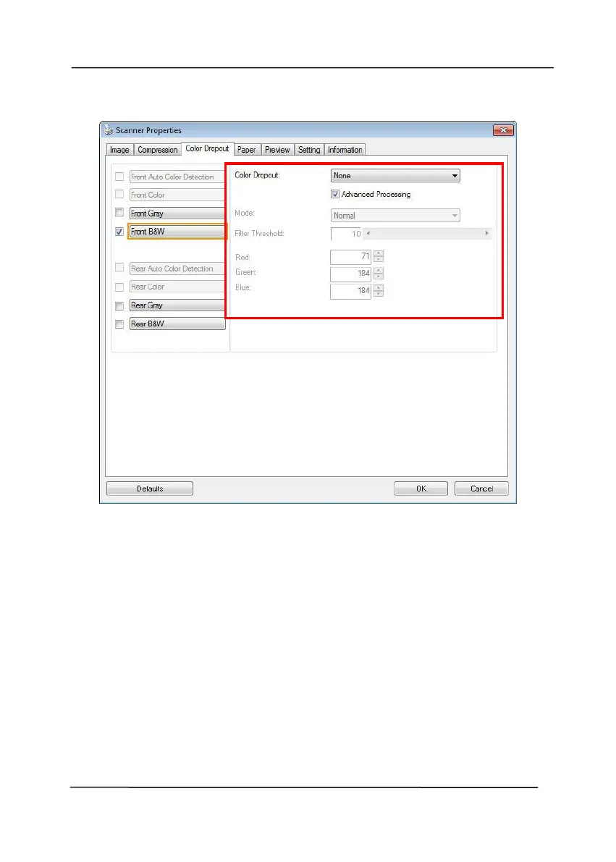Click Filter Threshold slider left arrow
Image resolution: width=616 pixels, height=862 pixels.
pos(368,234)
